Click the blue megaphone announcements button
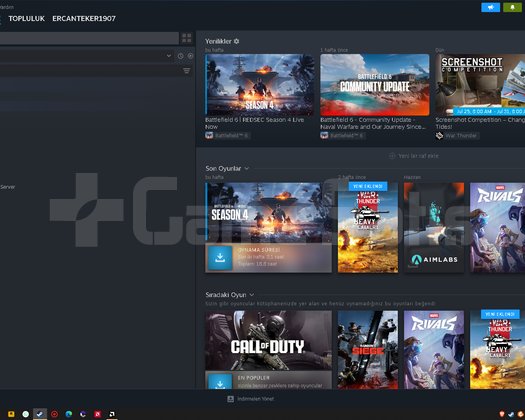 (491, 7)
